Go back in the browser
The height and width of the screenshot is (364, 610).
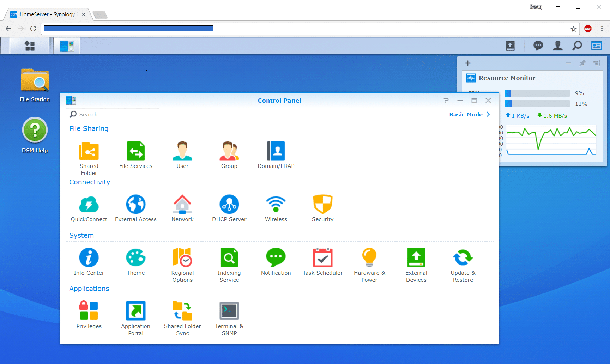(x=8, y=29)
